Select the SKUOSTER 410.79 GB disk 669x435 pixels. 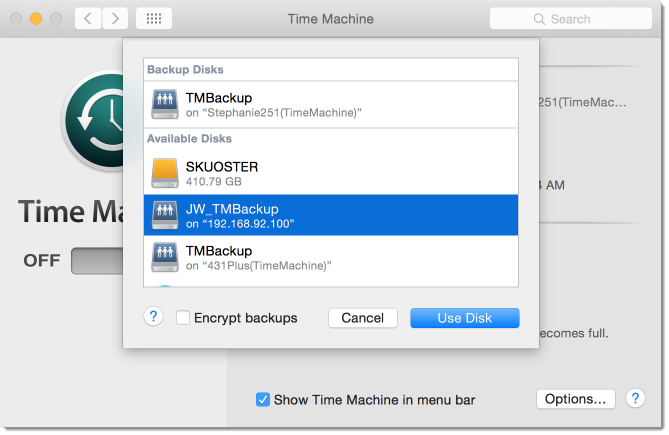[x=330, y=174]
